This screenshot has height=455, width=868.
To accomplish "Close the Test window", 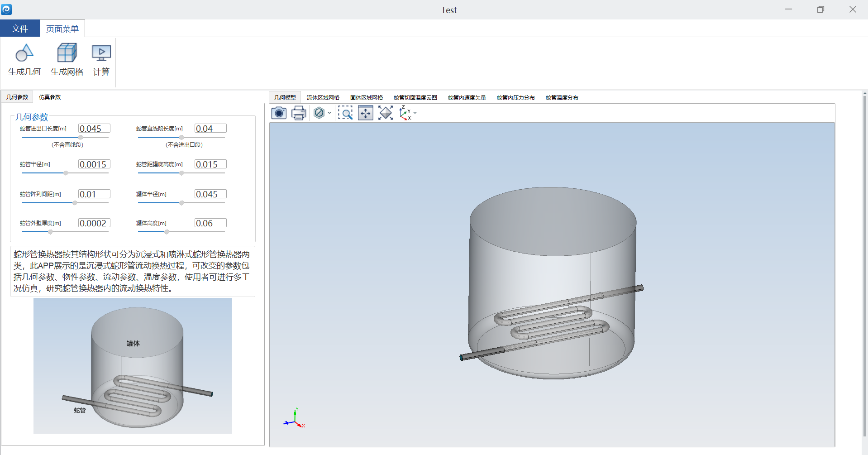I will pos(853,10).
